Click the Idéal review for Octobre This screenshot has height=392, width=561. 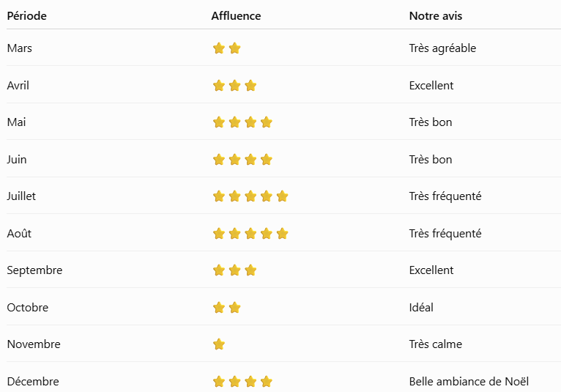(421, 308)
